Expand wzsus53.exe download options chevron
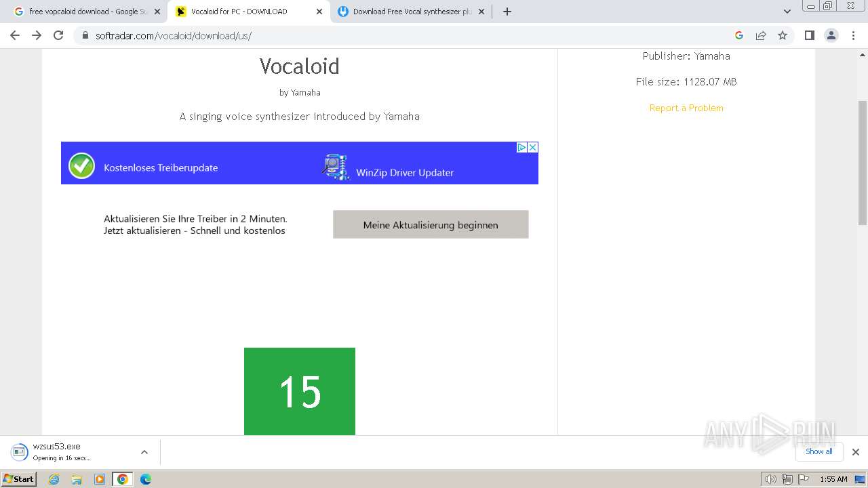The height and width of the screenshot is (488, 868). click(x=144, y=452)
